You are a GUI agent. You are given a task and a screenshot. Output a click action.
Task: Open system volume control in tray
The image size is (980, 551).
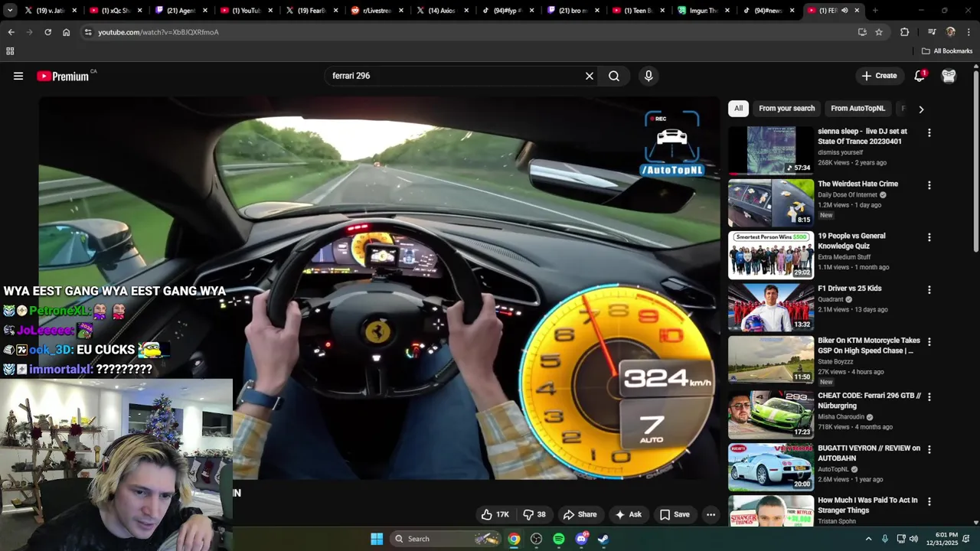point(913,539)
